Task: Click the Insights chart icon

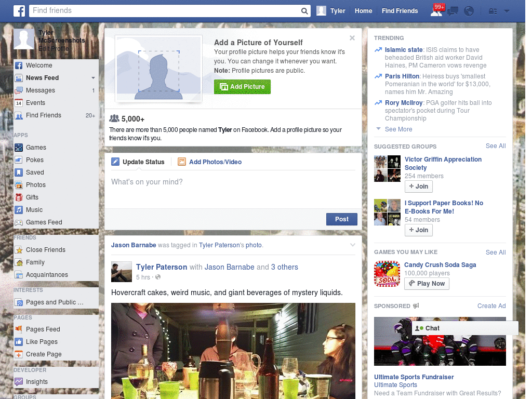Action: click(x=19, y=382)
